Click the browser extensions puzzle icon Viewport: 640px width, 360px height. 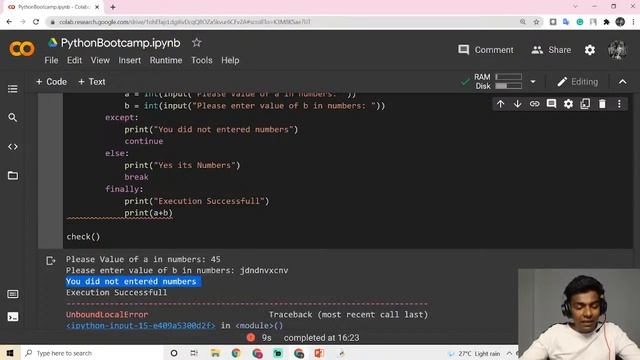607,22
